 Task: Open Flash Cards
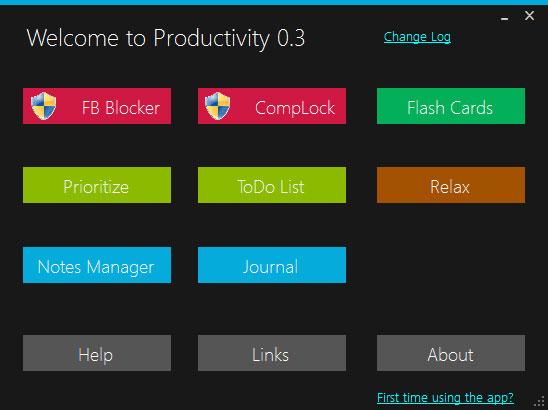(451, 106)
